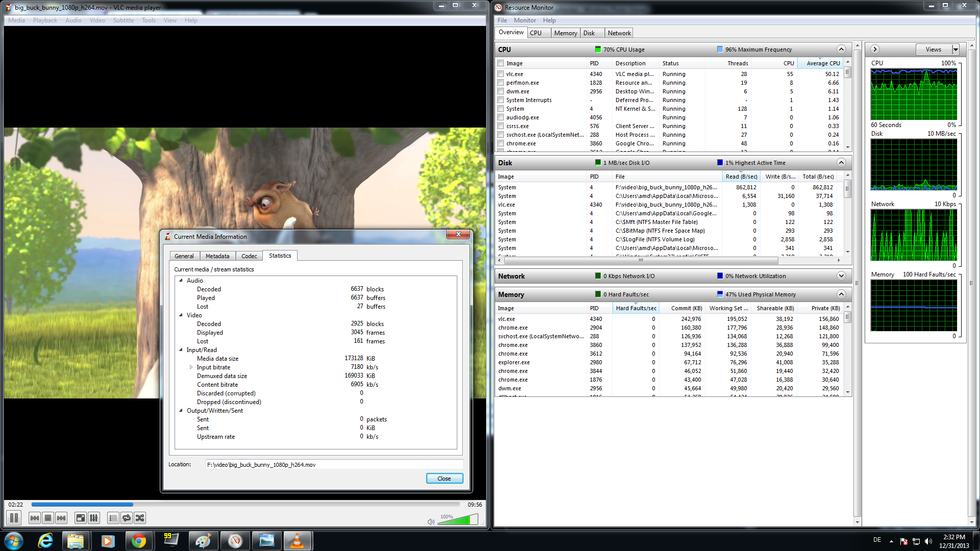The height and width of the screenshot is (551, 980).
Task: Collapse Audio statistics tree node
Action: [x=181, y=280]
